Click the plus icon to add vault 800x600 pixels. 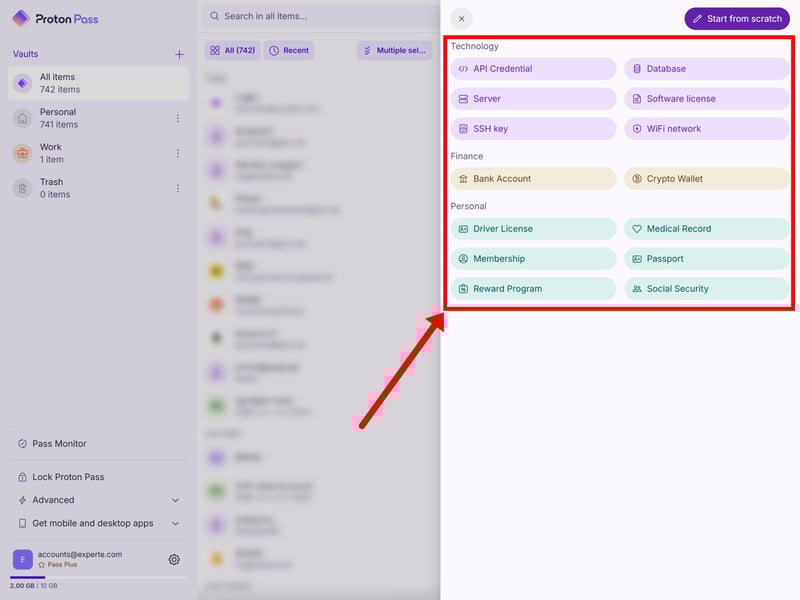click(x=179, y=55)
